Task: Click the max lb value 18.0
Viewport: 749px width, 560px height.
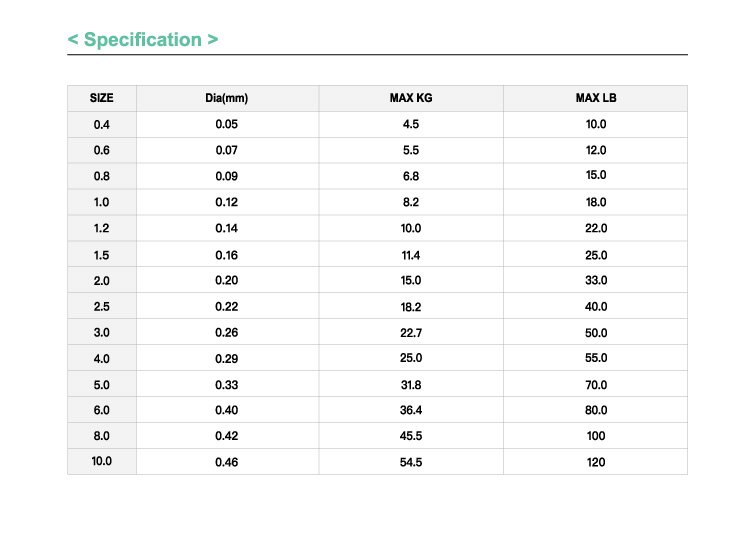Action: [x=596, y=202]
